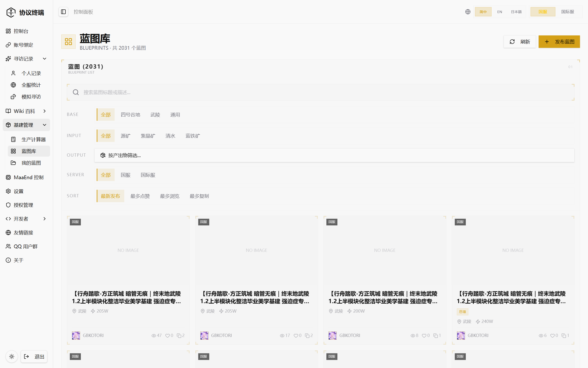The image size is (588, 368).
Task: Open 生产计算器 sidebar entry
Action: (29, 139)
